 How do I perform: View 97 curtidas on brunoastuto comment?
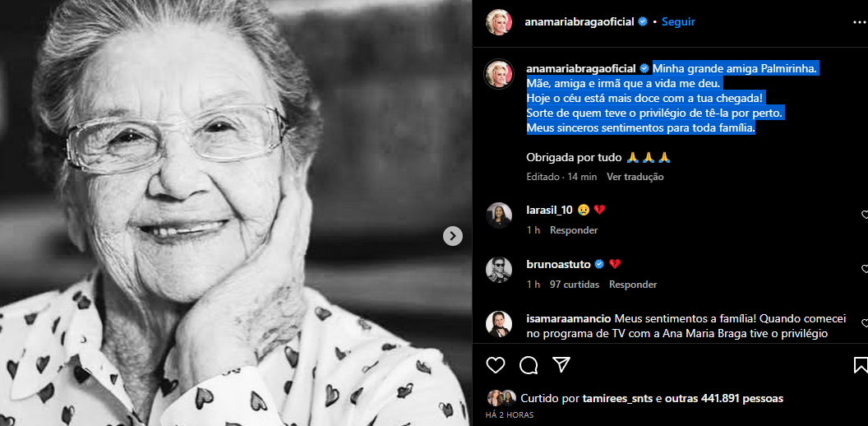[575, 285]
